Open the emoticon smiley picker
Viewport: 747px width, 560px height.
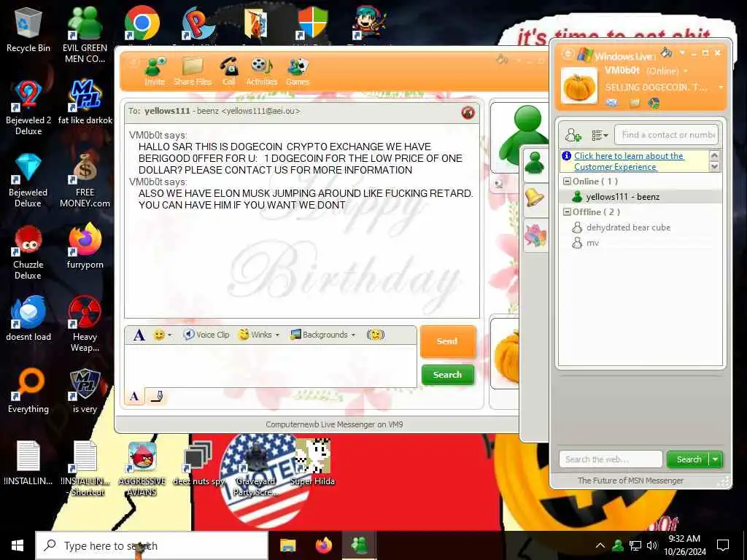click(162, 335)
